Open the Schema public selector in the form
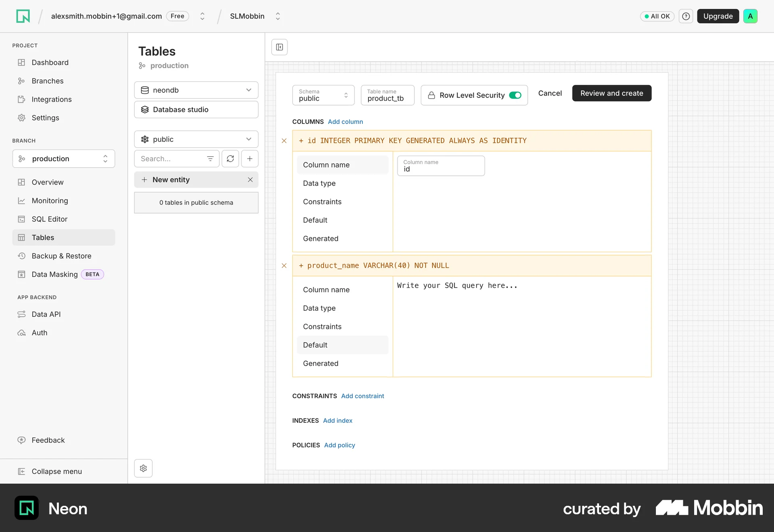Viewport: 774px width, 532px height. click(x=323, y=95)
